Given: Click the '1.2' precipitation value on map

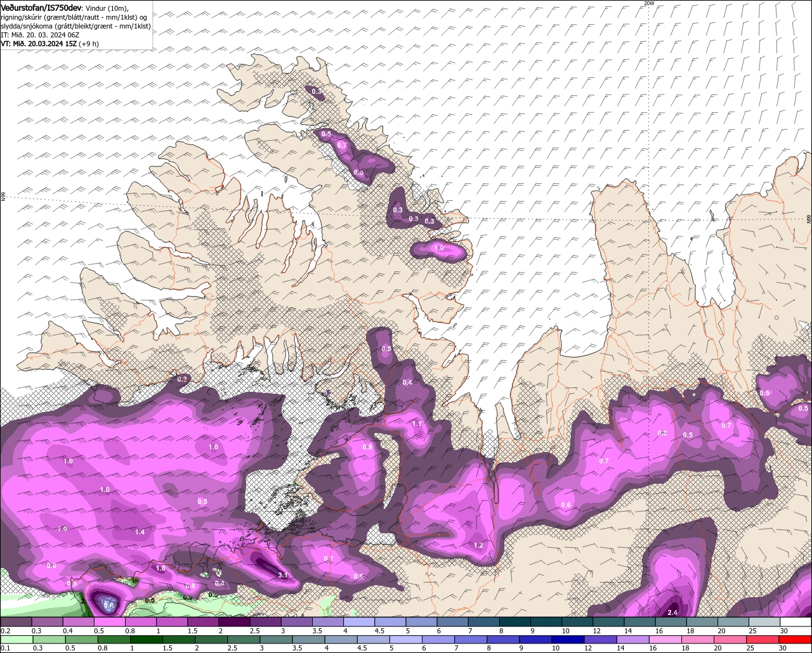Looking at the screenshot, I should tap(479, 545).
